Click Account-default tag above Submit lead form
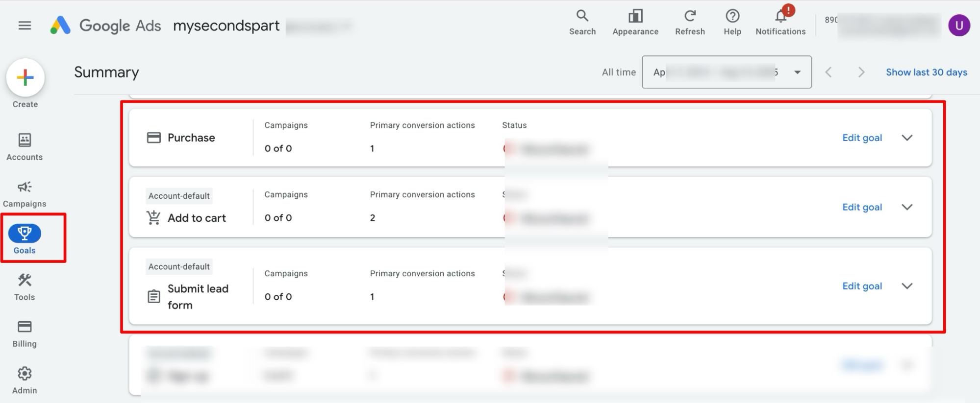The height and width of the screenshot is (403, 980). [x=179, y=266]
